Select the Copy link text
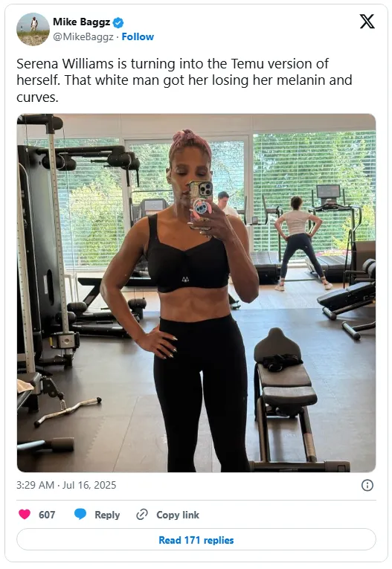This screenshot has height=569, width=392. pos(178,515)
